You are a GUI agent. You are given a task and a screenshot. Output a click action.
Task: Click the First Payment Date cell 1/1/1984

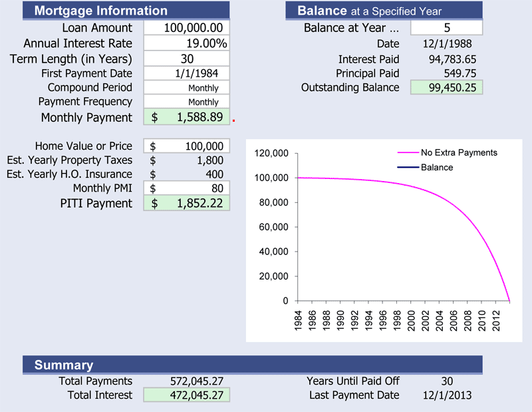(187, 73)
